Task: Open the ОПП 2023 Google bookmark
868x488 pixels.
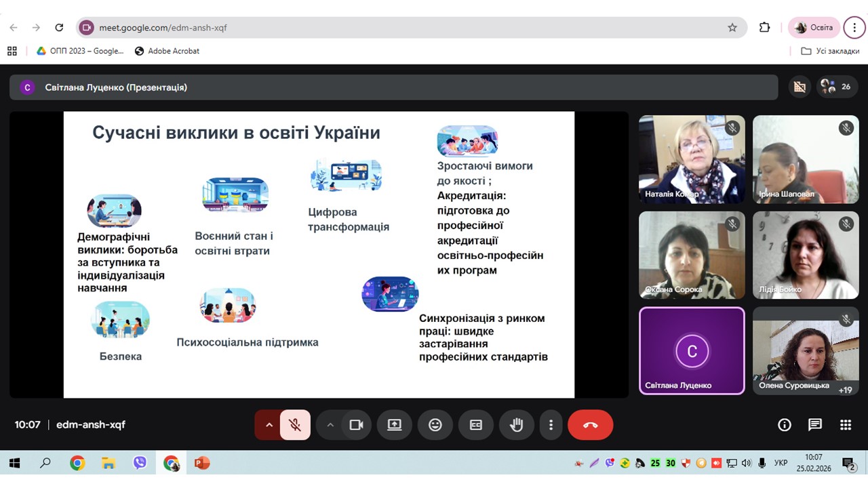Action: tap(80, 51)
